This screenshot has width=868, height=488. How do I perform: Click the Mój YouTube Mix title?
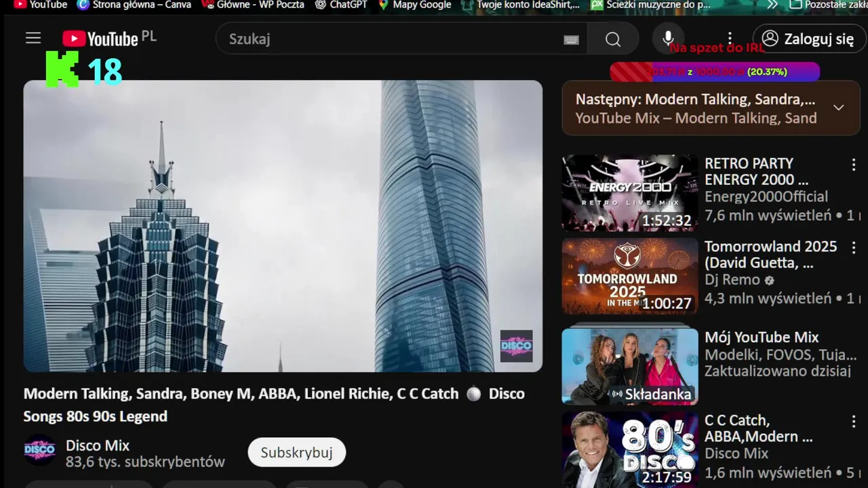click(x=762, y=337)
